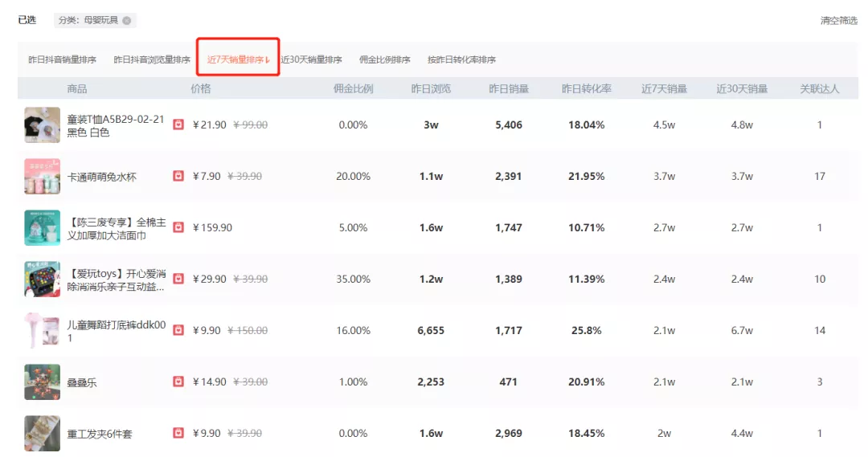Remove the 母婴玩具 category filter tag

(126, 20)
